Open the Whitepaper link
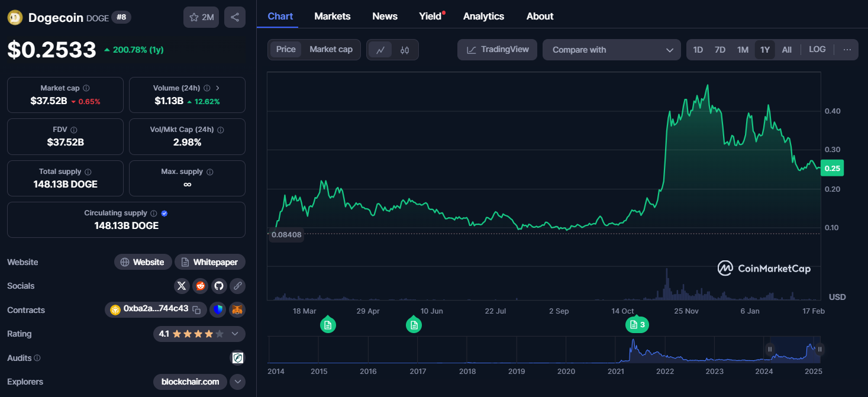868x397 pixels. [210, 262]
